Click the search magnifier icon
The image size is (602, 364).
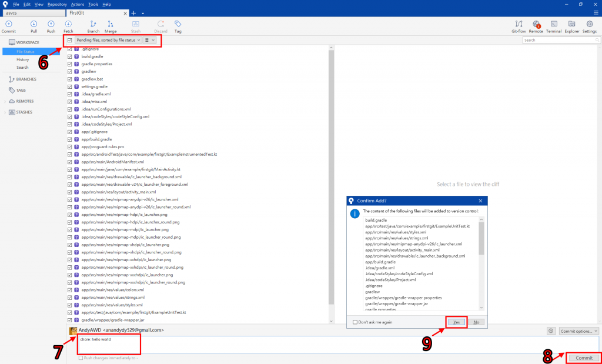click(597, 40)
